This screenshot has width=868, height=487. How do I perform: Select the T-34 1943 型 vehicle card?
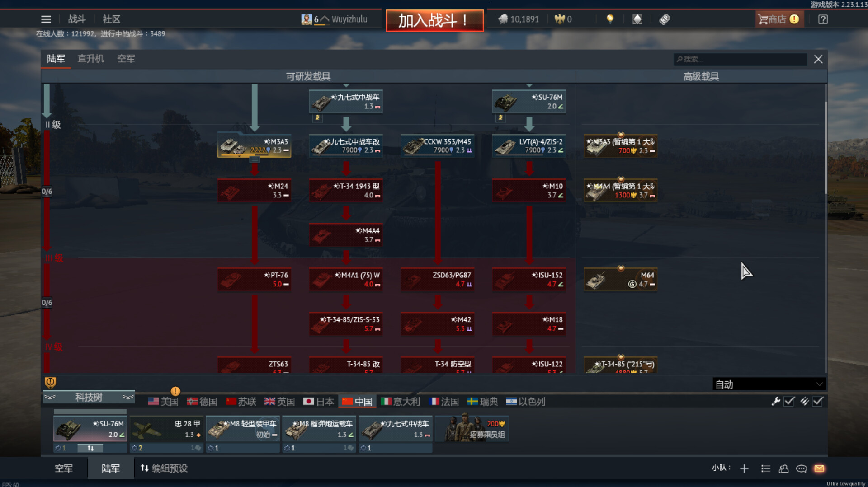tap(346, 190)
